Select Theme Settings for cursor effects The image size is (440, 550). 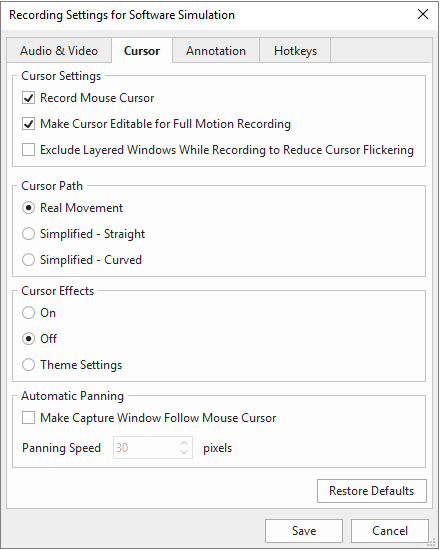click(28, 365)
